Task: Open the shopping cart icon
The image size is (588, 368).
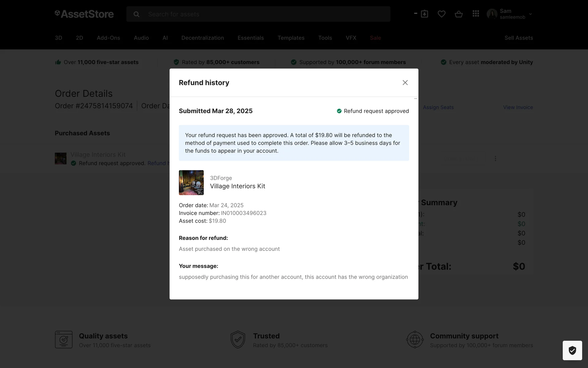Action: point(458,14)
